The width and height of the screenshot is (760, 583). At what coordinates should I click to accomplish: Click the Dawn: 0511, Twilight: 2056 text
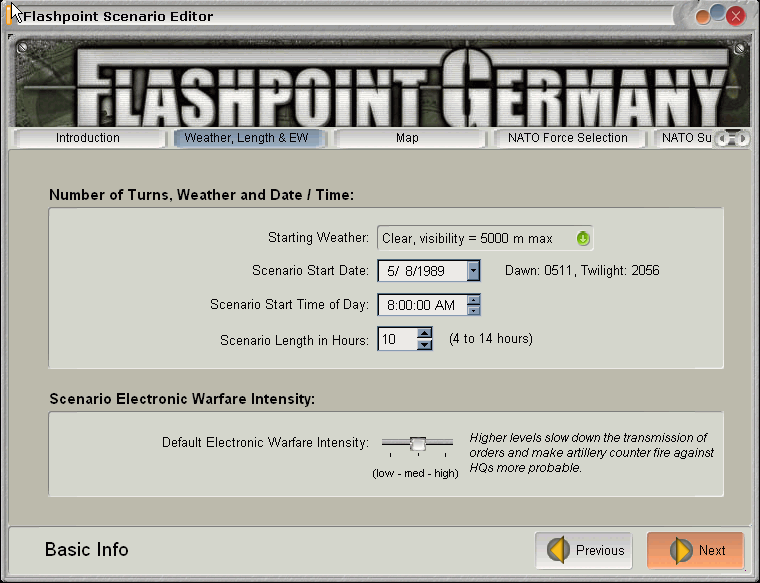(x=582, y=270)
